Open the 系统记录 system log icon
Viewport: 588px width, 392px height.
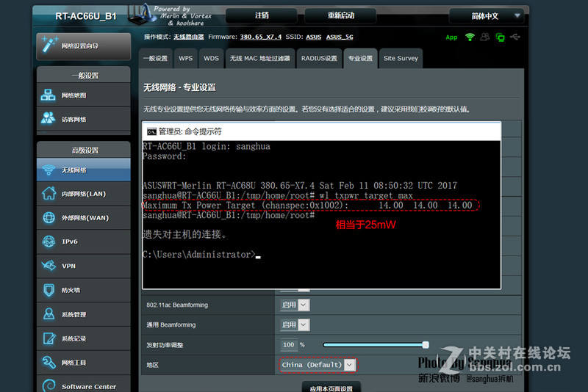point(49,338)
